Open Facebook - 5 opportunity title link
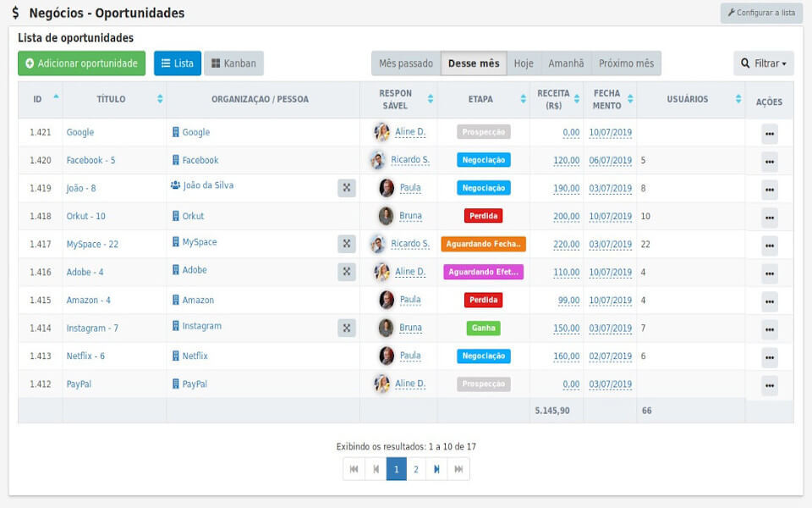This screenshot has height=508, width=812. (x=91, y=160)
